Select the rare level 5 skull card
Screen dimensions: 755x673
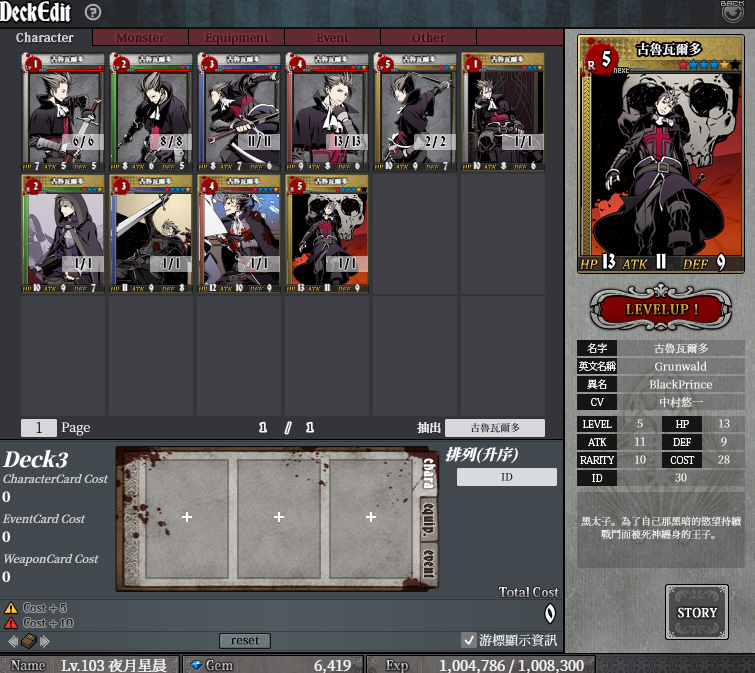pyautogui.click(x=327, y=234)
